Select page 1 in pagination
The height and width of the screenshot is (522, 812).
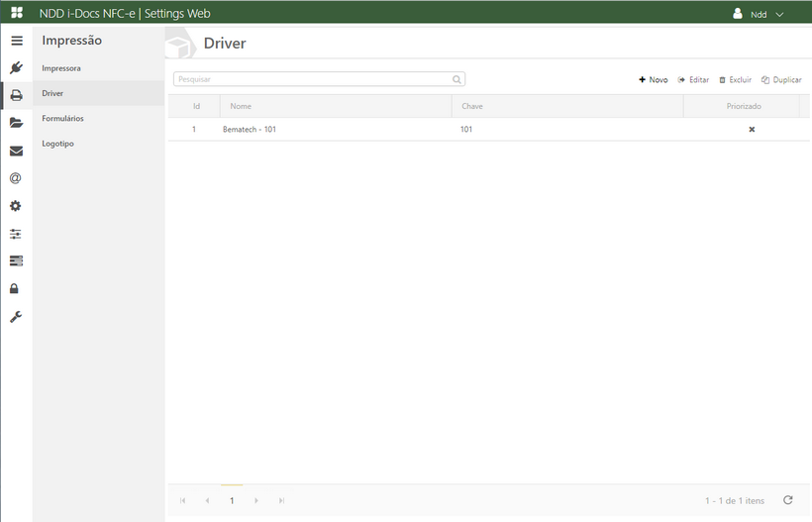point(232,500)
